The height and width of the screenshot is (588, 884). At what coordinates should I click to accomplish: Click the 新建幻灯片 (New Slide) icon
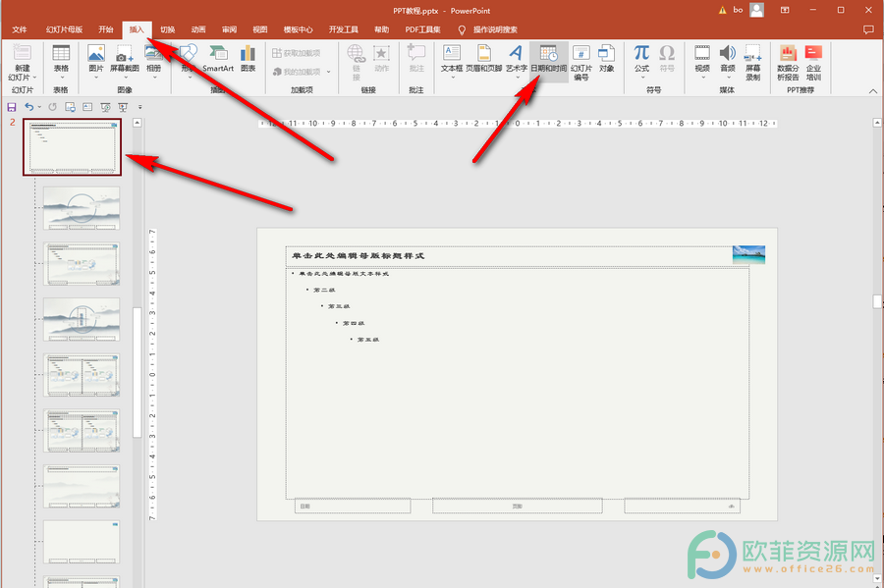point(22,52)
